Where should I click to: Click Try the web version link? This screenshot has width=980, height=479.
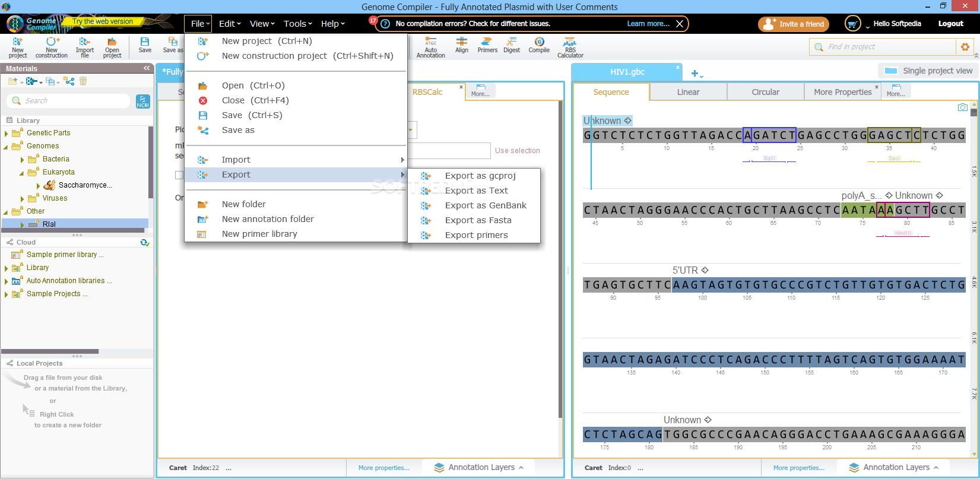click(x=103, y=21)
